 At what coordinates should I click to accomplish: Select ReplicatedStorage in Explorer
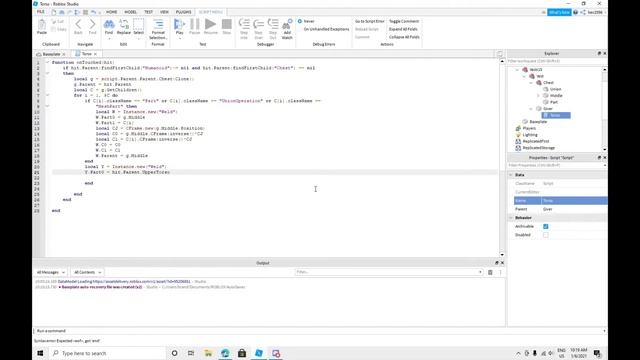point(538,148)
